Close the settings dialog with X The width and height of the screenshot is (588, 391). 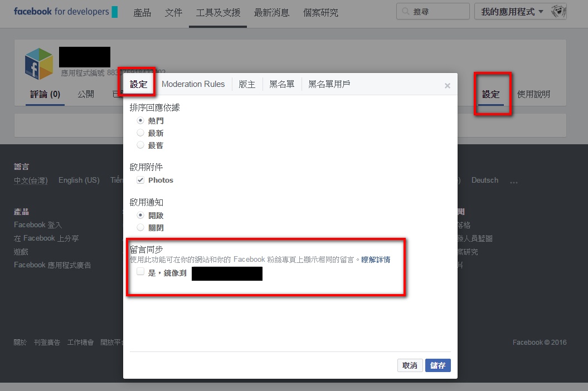tap(448, 86)
